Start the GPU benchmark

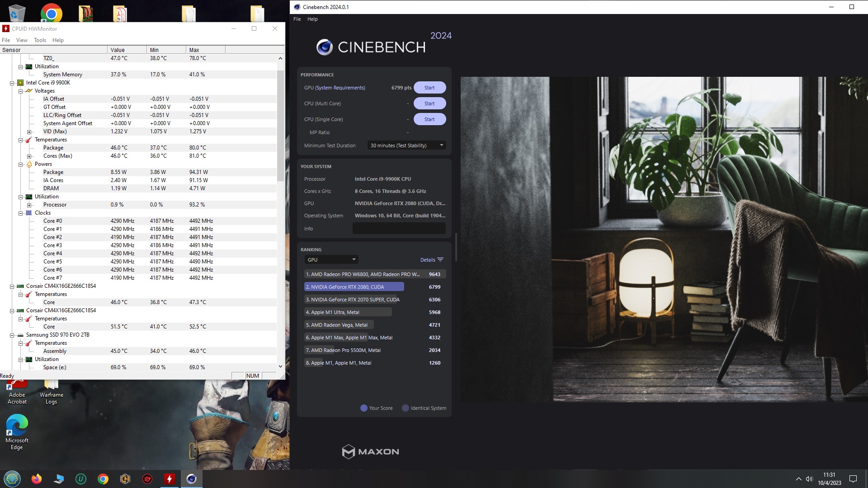tap(429, 88)
